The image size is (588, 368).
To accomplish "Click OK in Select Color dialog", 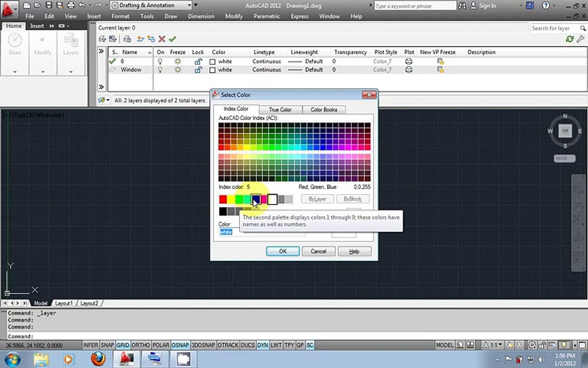I will (x=283, y=251).
